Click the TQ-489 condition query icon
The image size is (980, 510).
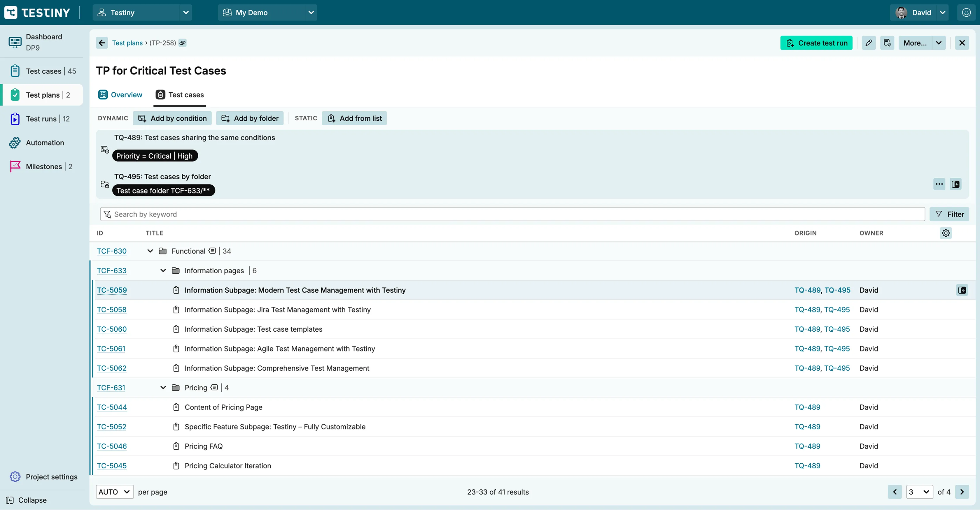coord(105,150)
